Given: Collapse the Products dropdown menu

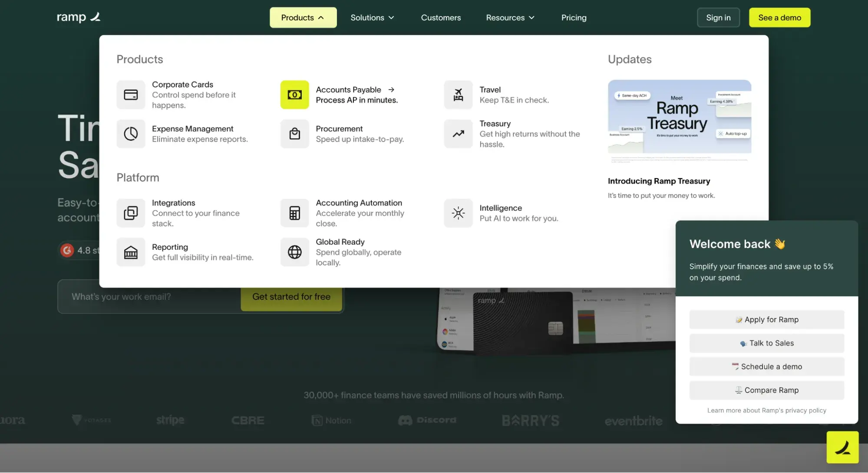Looking at the screenshot, I should 303,17.
